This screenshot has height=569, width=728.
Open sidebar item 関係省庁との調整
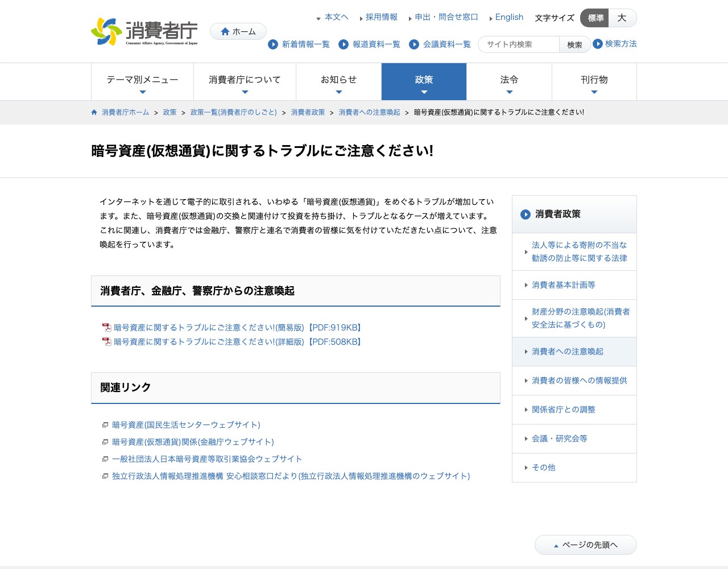pyautogui.click(x=574, y=410)
